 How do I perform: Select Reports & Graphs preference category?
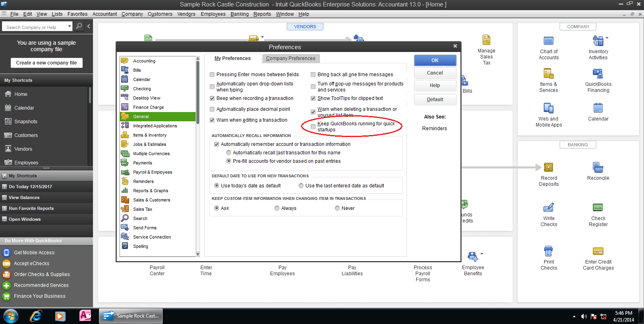[158, 191]
